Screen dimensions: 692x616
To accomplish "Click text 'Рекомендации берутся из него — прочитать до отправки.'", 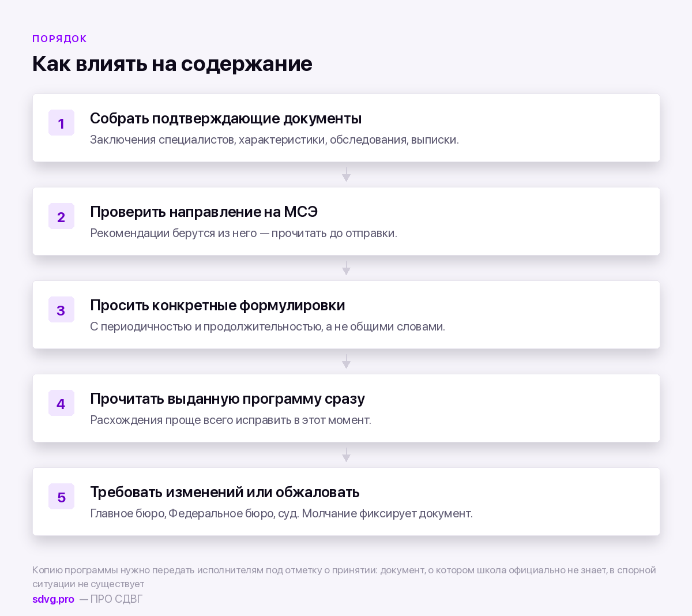I will click(x=243, y=233).
